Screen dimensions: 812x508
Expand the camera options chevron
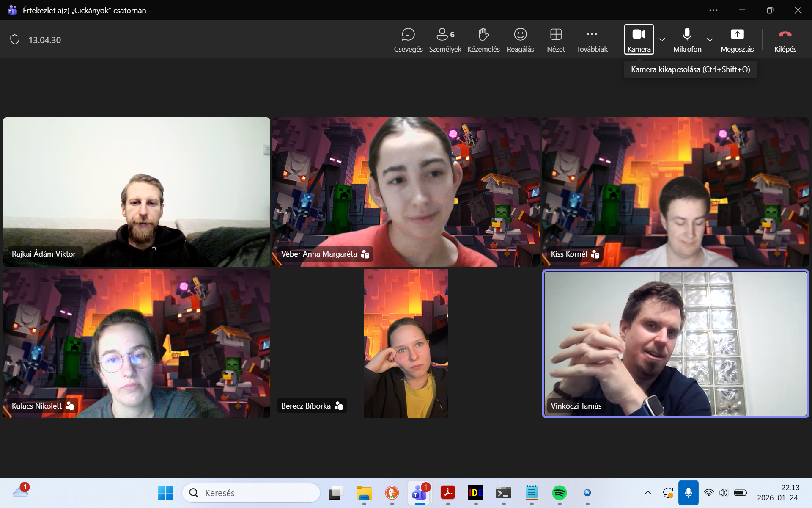click(x=662, y=40)
